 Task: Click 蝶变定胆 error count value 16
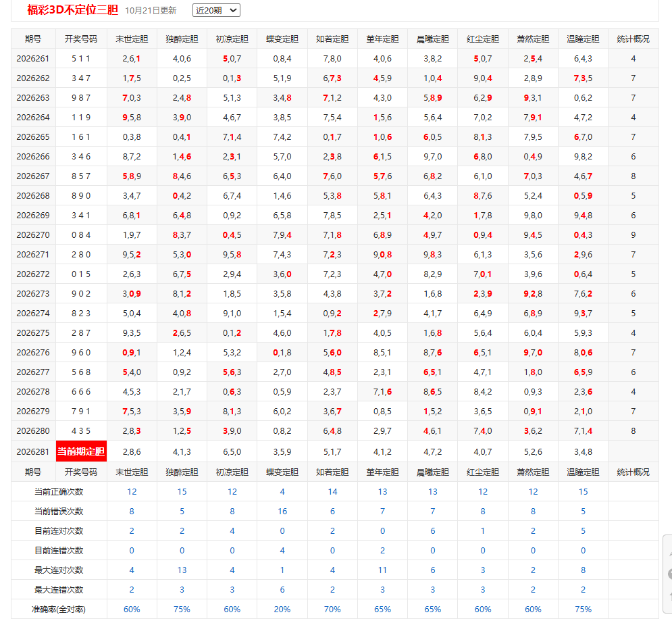[x=282, y=512]
